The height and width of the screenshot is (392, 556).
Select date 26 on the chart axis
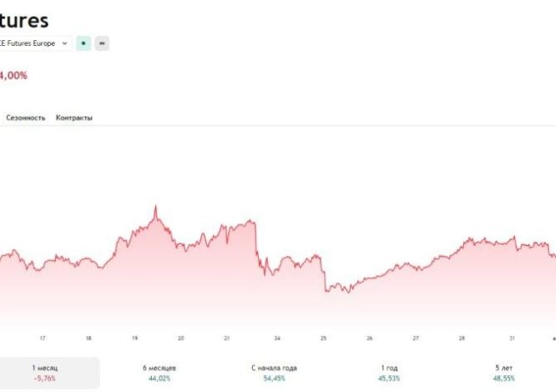click(x=369, y=338)
